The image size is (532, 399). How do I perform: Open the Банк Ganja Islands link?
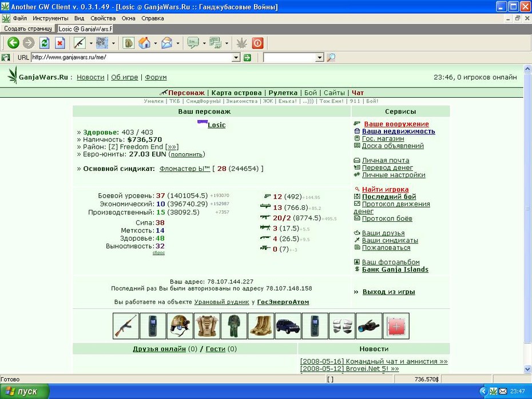tap(395, 269)
